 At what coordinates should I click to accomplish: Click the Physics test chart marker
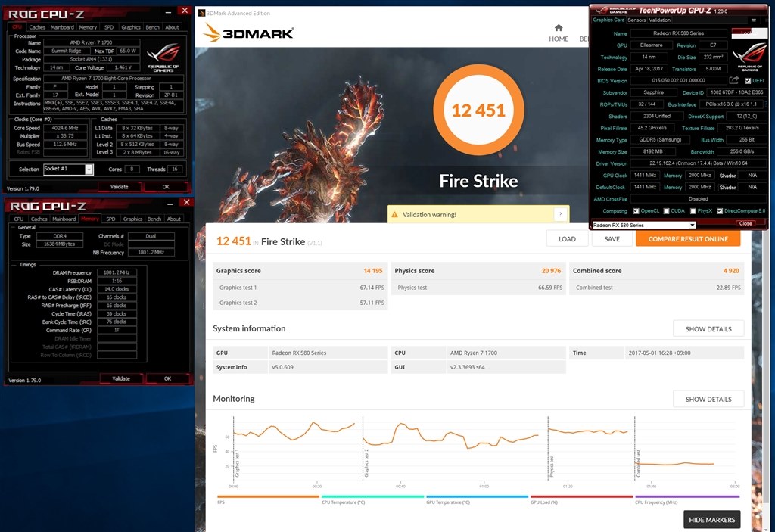pyautogui.click(x=552, y=466)
